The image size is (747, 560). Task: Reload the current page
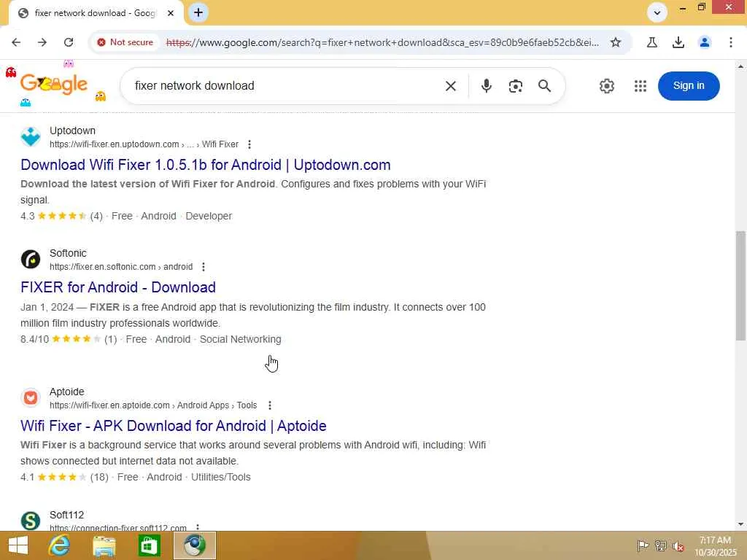[x=69, y=42]
